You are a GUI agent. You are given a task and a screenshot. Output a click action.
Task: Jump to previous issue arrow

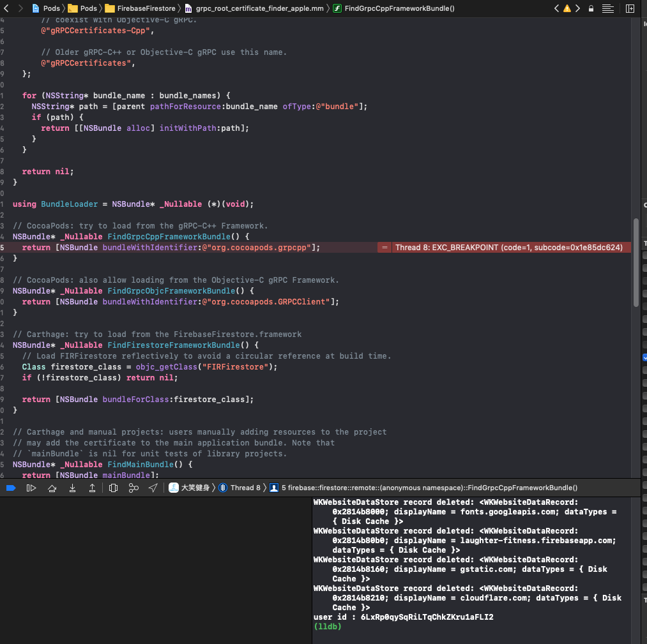557,8
